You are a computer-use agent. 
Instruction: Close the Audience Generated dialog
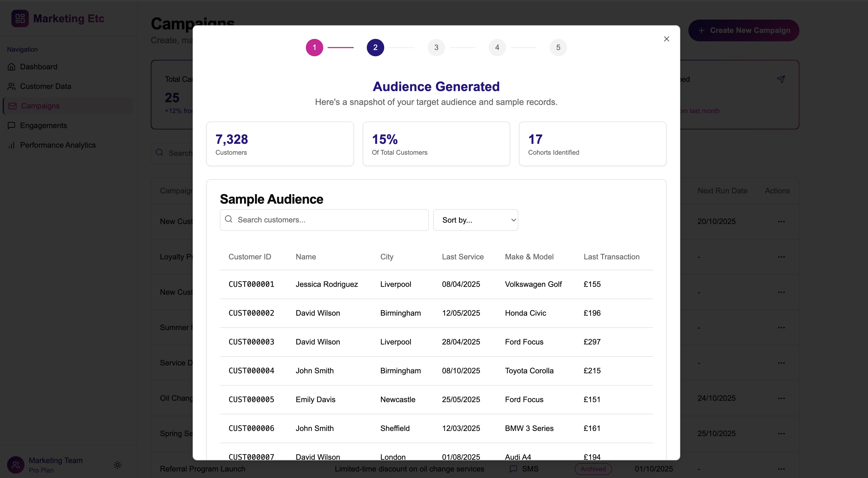pyautogui.click(x=666, y=39)
